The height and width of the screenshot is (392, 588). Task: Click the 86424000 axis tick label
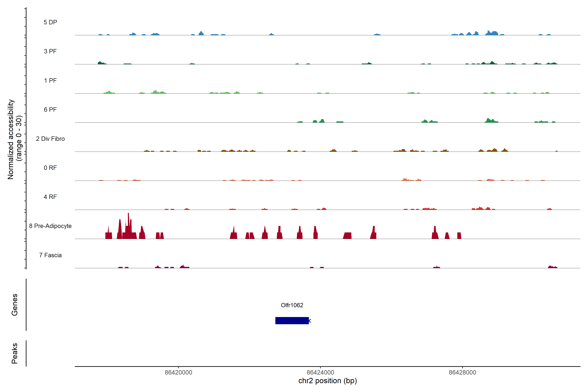coord(320,372)
